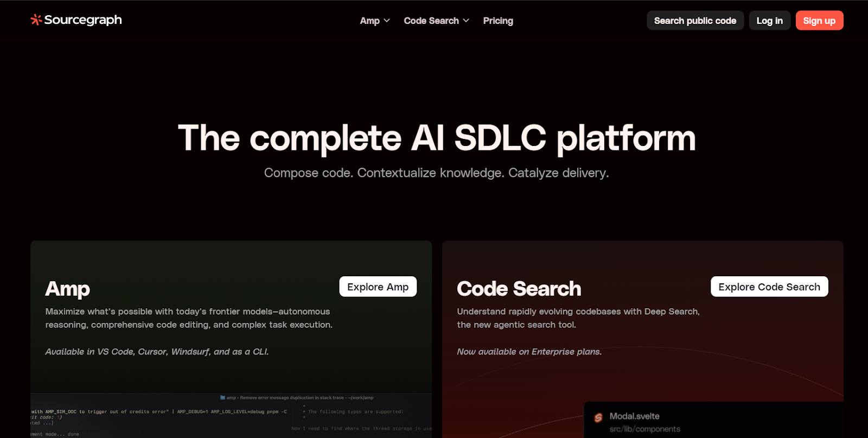Expand the Amp menu chevron
This screenshot has width=868, height=438.
tap(387, 21)
